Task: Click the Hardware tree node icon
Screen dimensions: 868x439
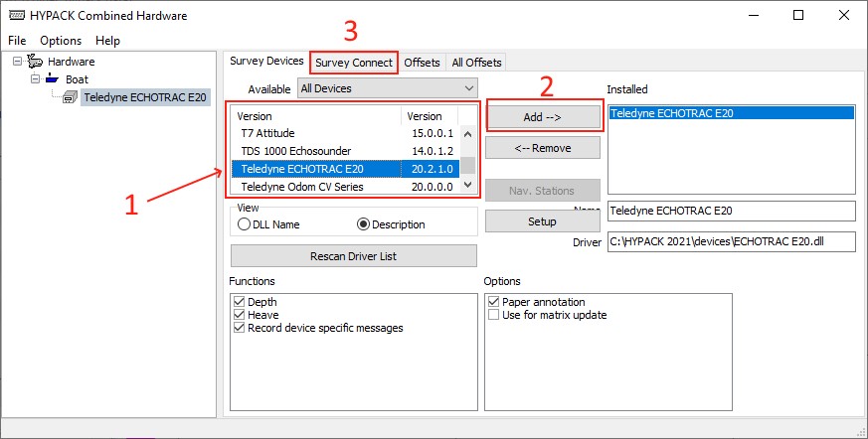Action: click(35, 61)
